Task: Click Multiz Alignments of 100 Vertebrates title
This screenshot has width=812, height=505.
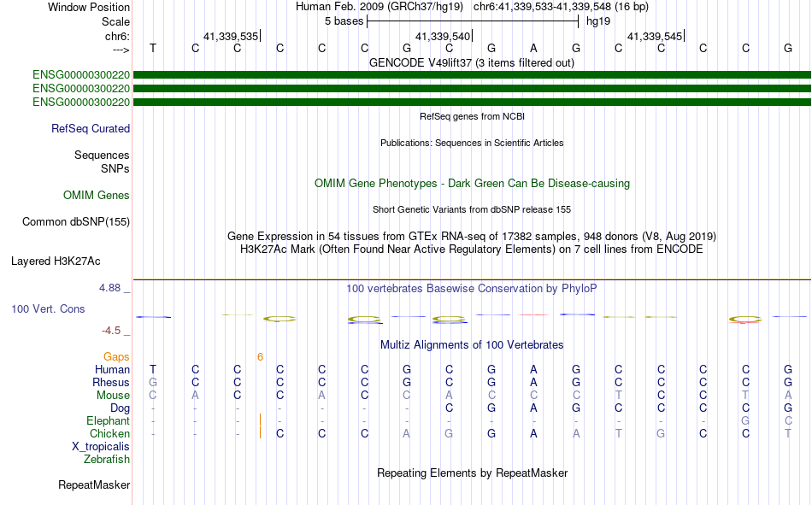Action: click(472, 345)
